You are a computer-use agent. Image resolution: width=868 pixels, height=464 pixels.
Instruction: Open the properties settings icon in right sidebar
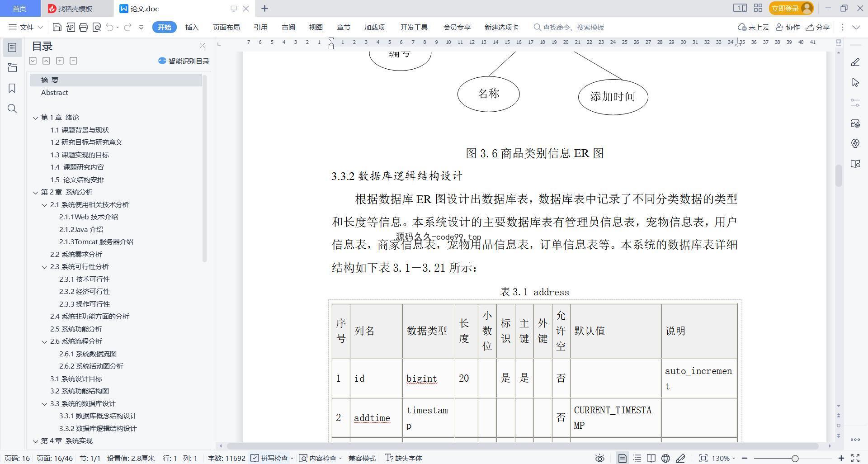click(x=855, y=103)
